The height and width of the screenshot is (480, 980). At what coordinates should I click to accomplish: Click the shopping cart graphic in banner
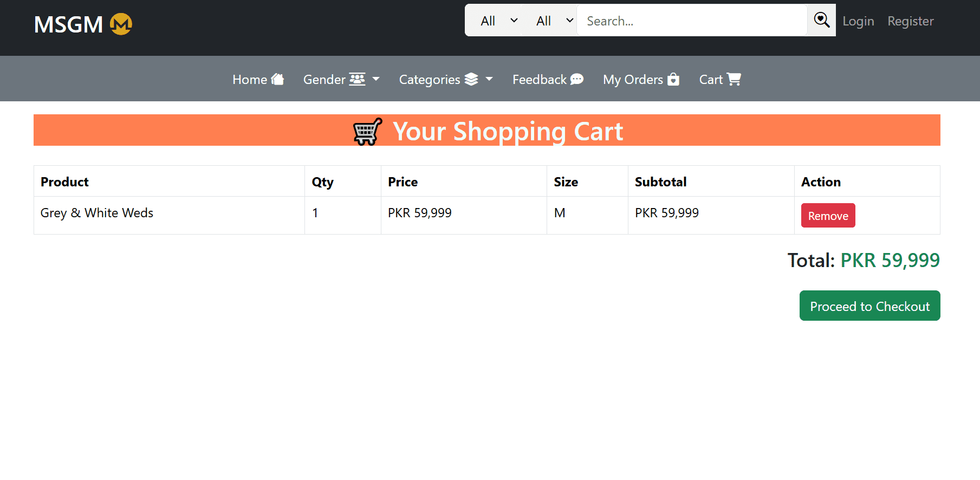(368, 131)
